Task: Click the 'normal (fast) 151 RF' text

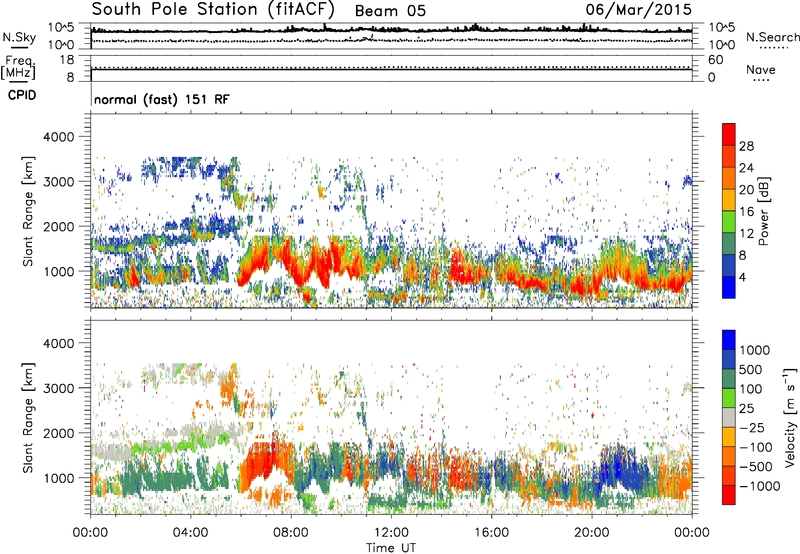Action: 162,99
